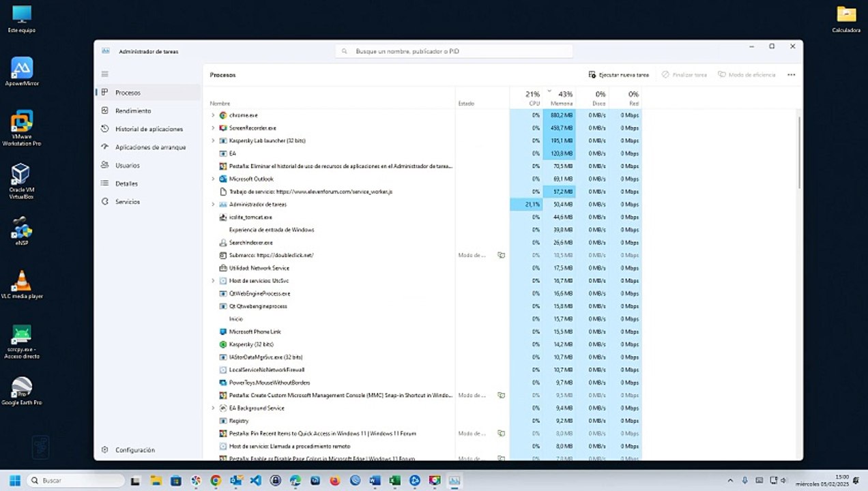Image resolution: width=868 pixels, height=491 pixels.
Task: Open the Servicios tab
Action: pyautogui.click(x=149, y=202)
